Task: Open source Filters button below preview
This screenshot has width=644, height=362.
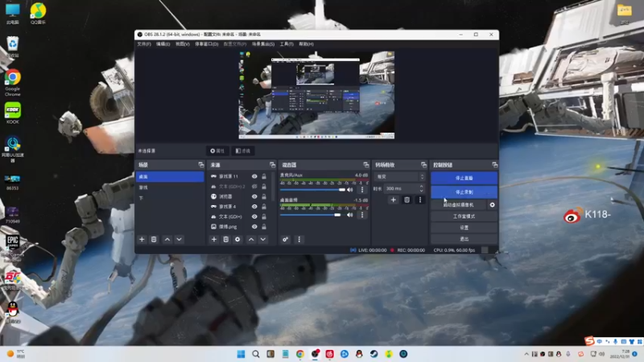Action: (243, 151)
